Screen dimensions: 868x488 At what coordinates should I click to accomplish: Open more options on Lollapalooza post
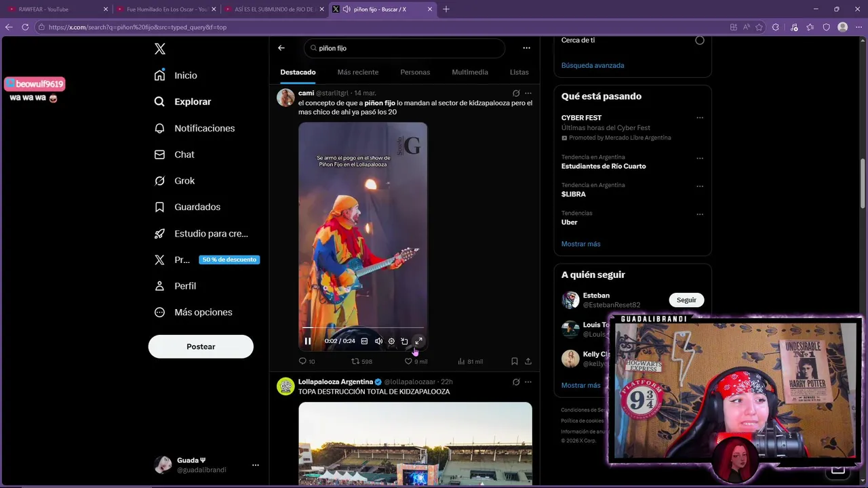[528, 382]
